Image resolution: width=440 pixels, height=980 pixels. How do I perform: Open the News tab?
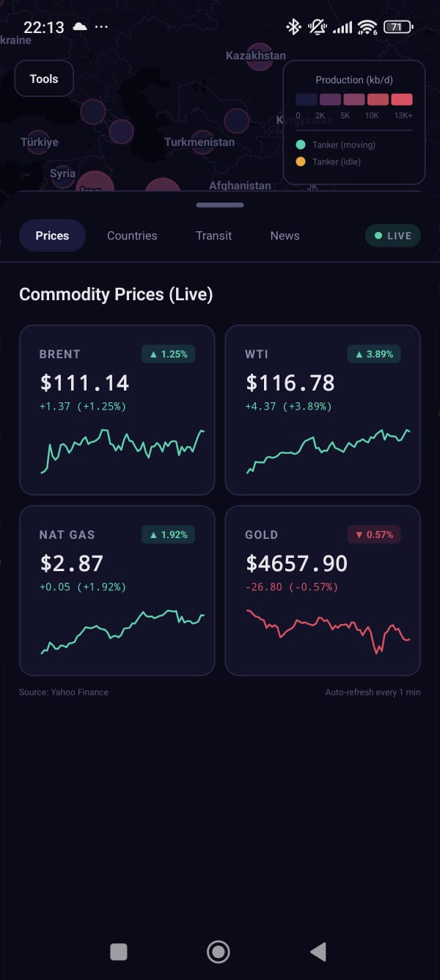tap(285, 235)
